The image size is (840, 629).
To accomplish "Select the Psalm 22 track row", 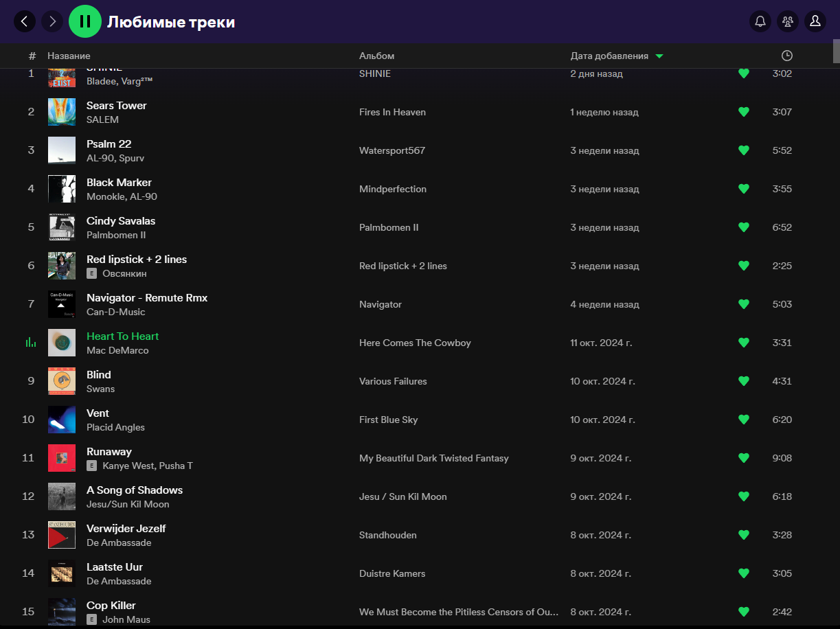I will [275, 150].
